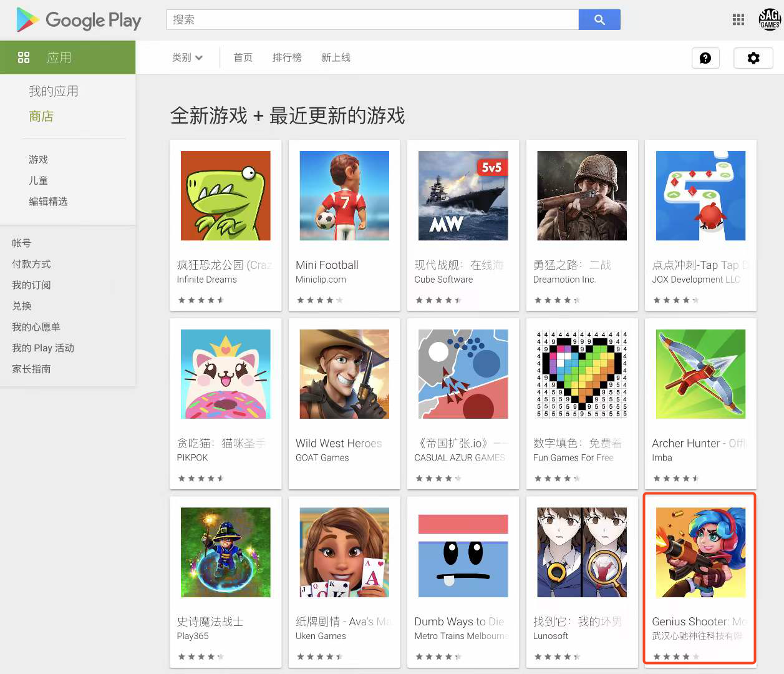Open the 贪吃猫 cat donut game icon

pos(226,374)
